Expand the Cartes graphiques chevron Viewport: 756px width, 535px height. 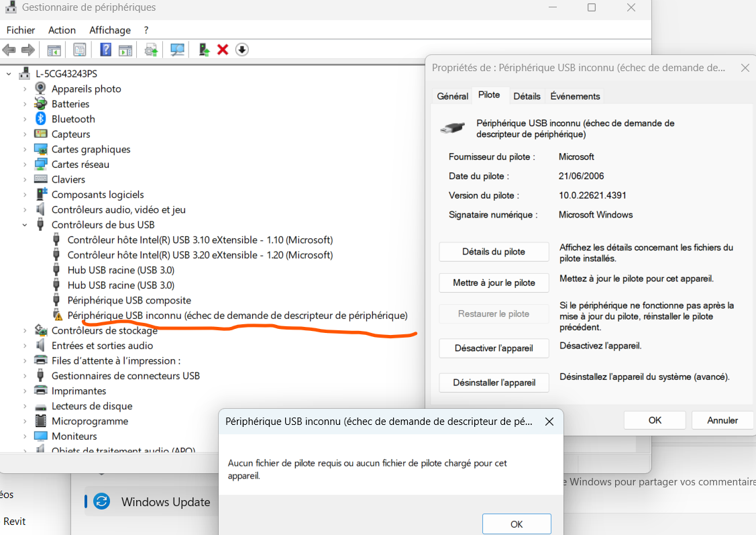click(x=25, y=150)
